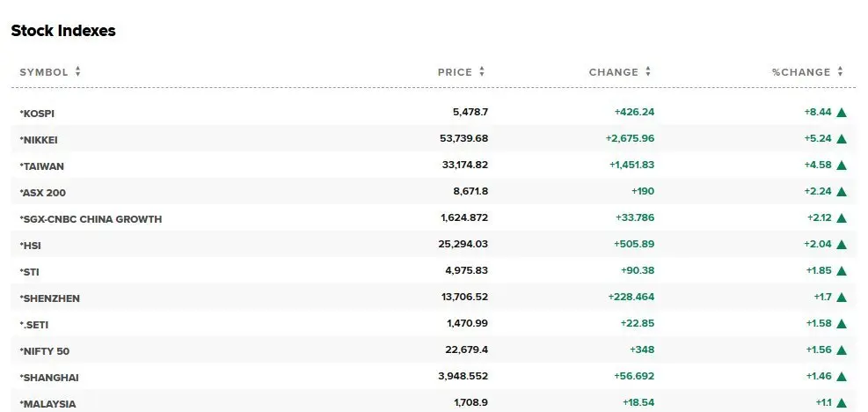
Task: Open the TAIWAN index quote
Action: [x=42, y=166]
